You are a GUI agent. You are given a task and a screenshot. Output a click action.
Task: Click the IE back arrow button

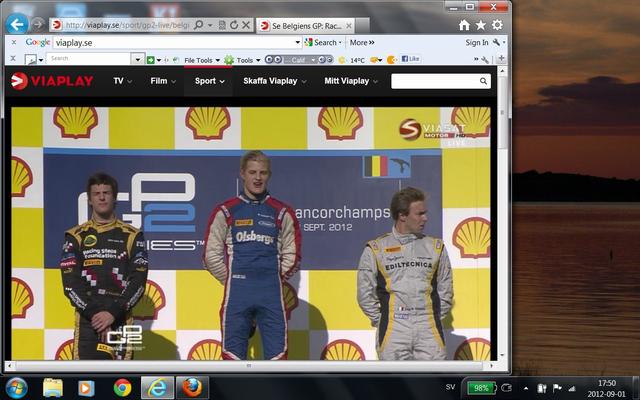(x=17, y=24)
